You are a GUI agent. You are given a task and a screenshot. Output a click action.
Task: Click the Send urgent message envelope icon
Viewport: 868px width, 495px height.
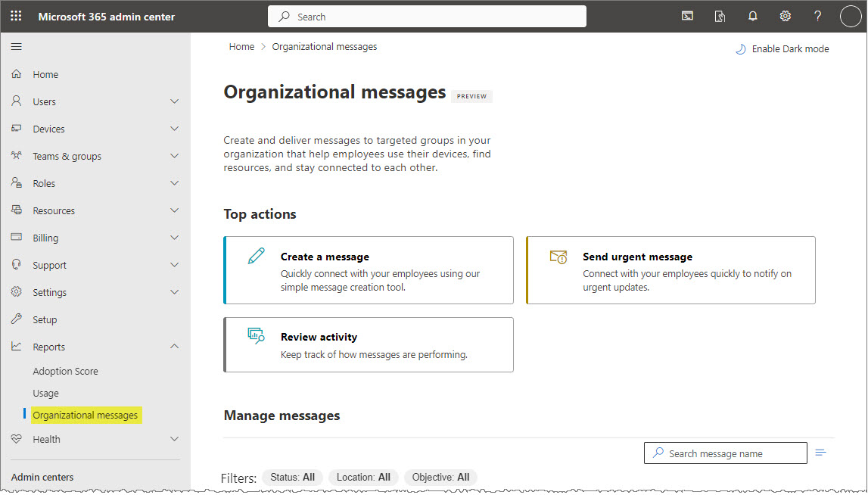tap(558, 258)
